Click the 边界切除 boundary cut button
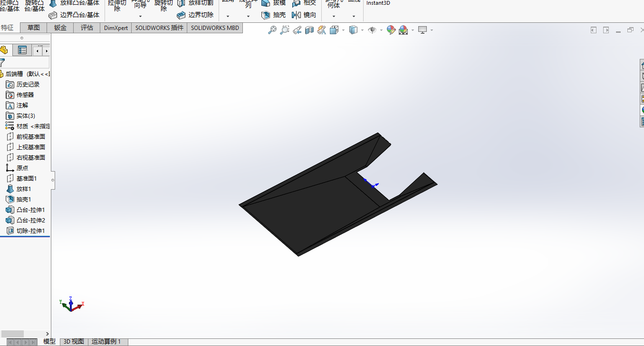 pyautogui.click(x=195, y=15)
